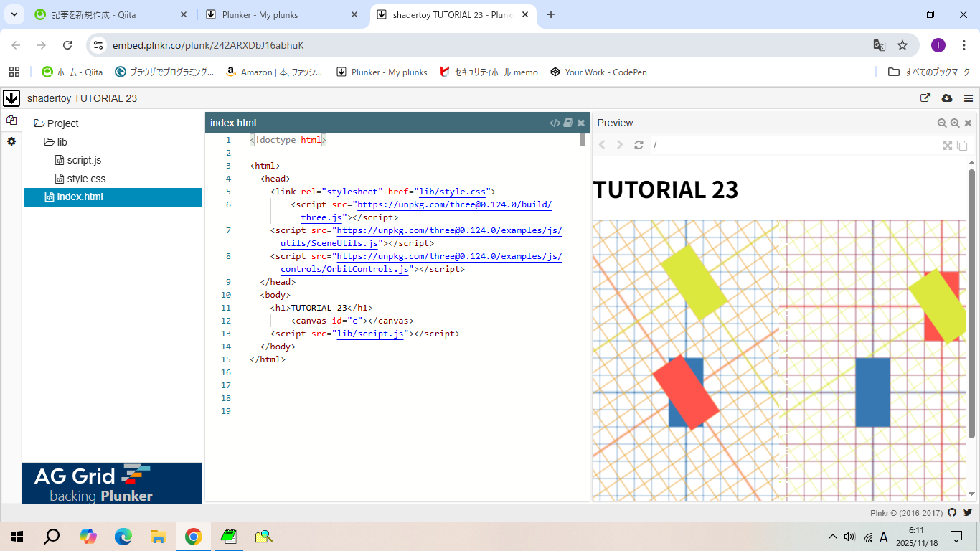This screenshot has height=551, width=980.
Task: Open the ホーム - Qiita bookmark
Action: (x=72, y=72)
